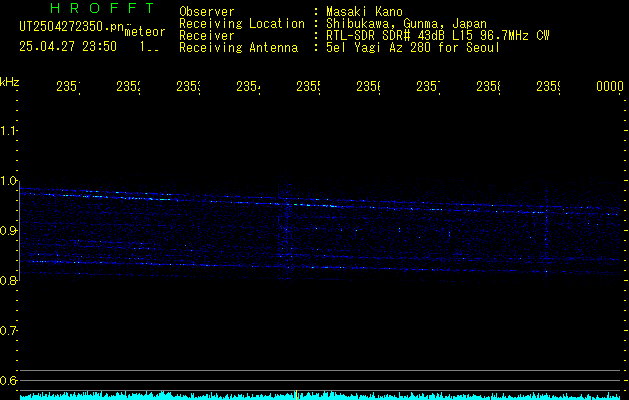This screenshot has width=629, height=400.
Task: Click the 2356 time axis label
Action: (x=369, y=87)
